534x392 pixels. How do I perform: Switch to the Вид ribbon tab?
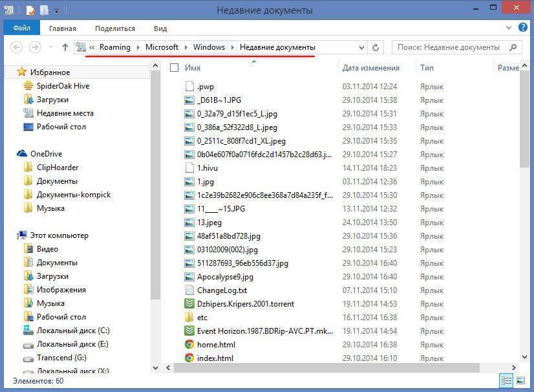[160, 28]
